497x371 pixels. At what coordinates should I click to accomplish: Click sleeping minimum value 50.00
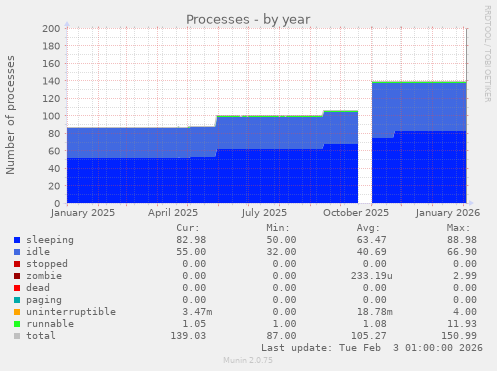pos(281,240)
